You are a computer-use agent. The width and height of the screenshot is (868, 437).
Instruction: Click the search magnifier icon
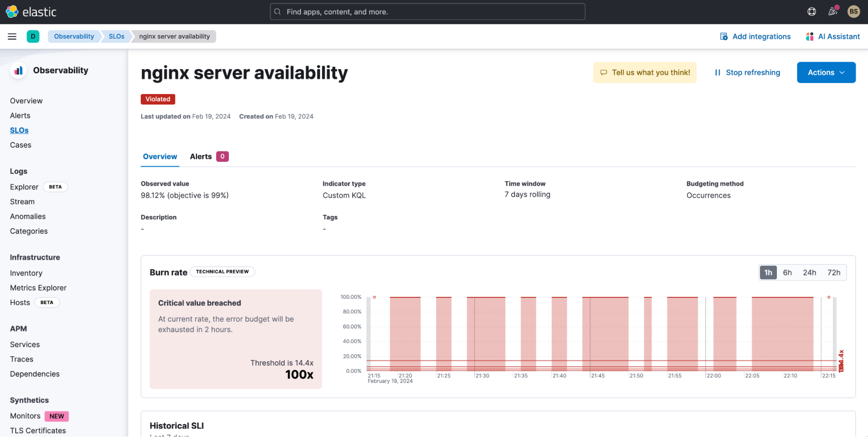point(277,12)
